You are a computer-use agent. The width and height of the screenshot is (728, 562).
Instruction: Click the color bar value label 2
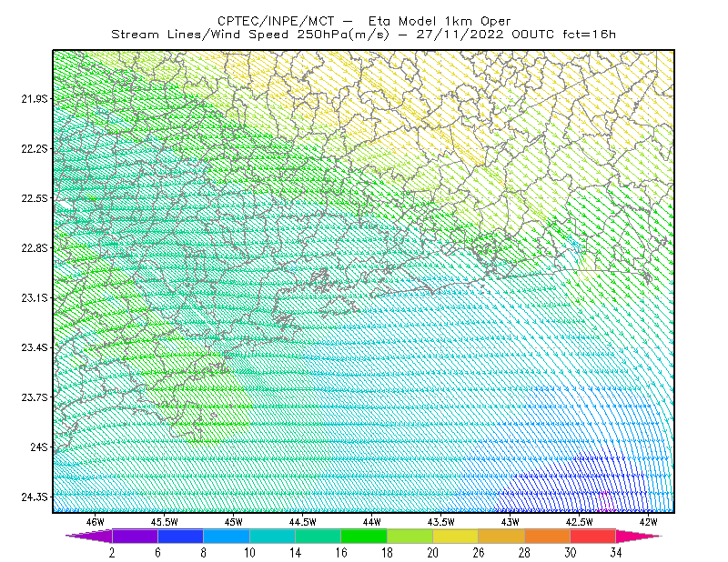112,553
